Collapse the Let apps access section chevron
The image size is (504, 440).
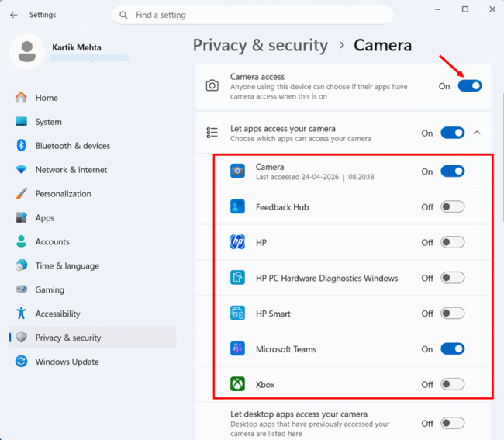coord(477,133)
